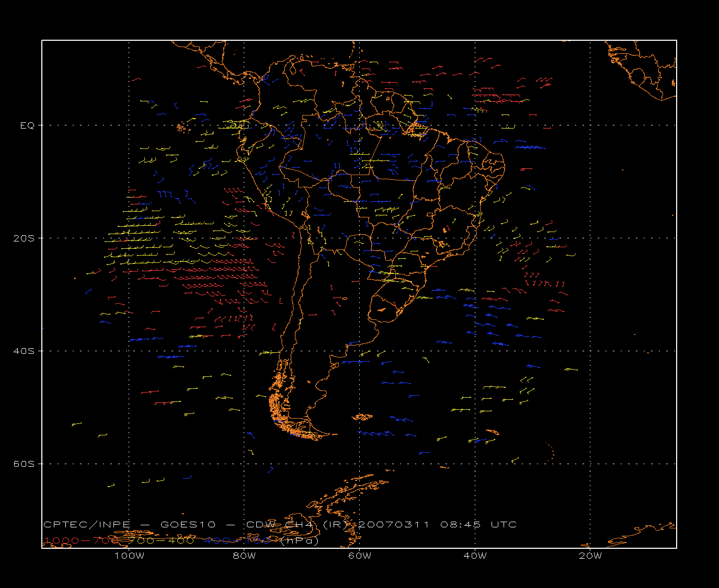
Task: Click the 60W longitude label
Action: (x=360, y=556)
